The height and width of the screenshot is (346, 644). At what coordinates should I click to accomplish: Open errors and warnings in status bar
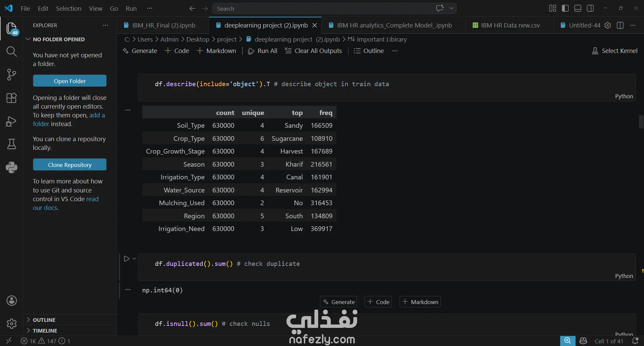point(46,341)
